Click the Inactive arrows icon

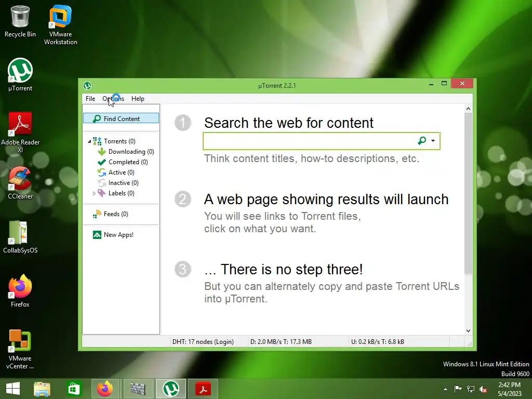click(102, 183)
